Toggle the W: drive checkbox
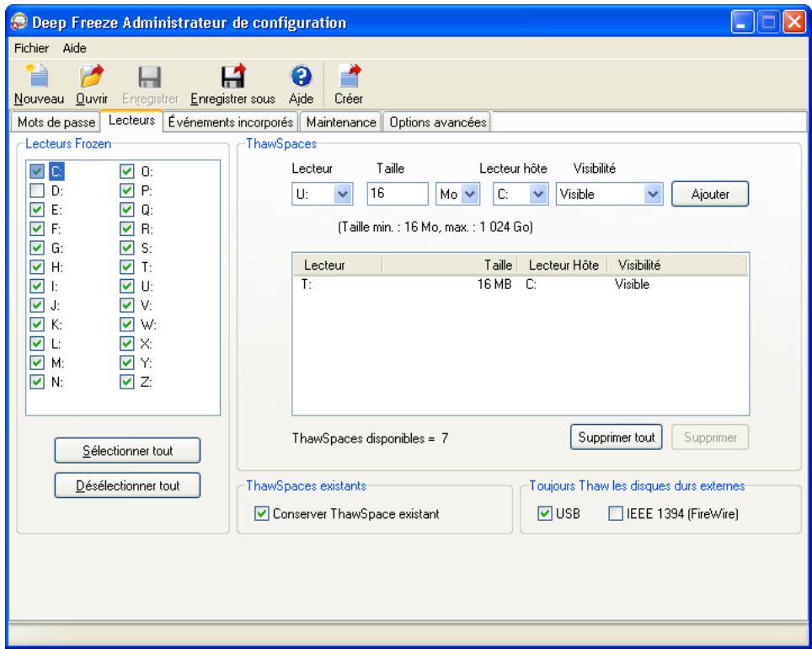 (x=127, y=324)
